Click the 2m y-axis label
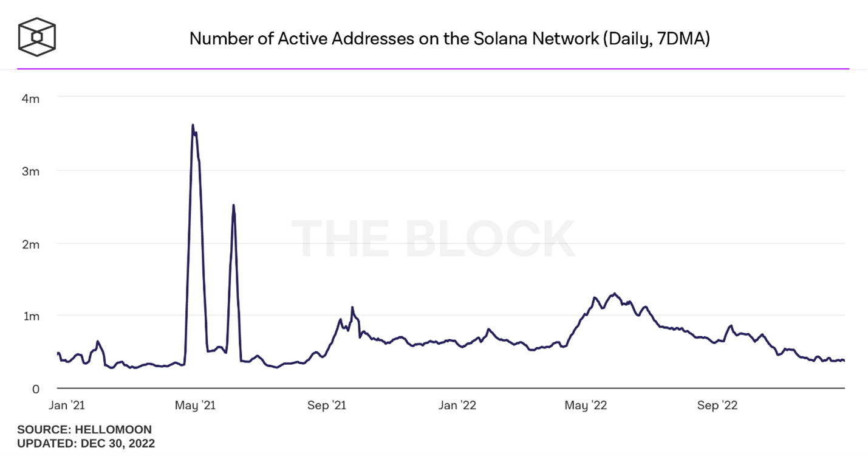The width and height of the screenshot is (868, 456). coord(31,244)
